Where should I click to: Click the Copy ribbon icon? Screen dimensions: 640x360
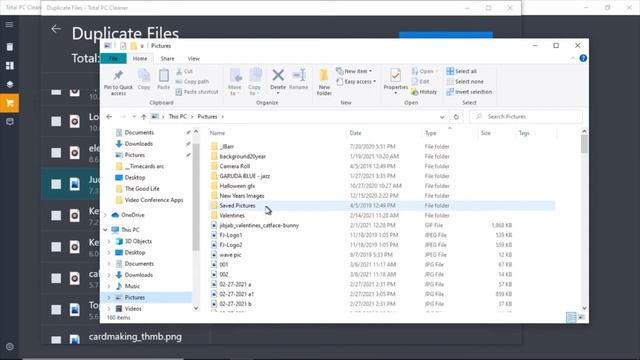(x=144, y=76)
